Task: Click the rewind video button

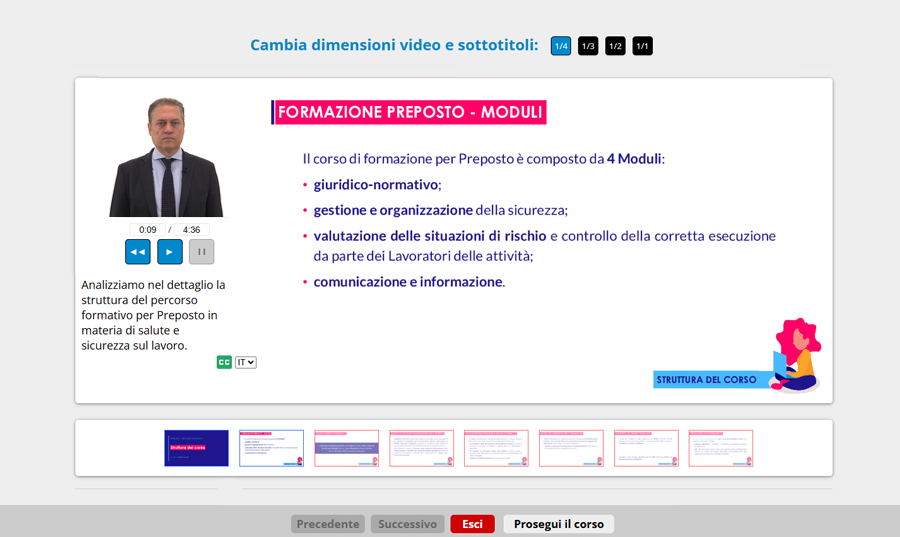Action: click(x=138, y=252)
